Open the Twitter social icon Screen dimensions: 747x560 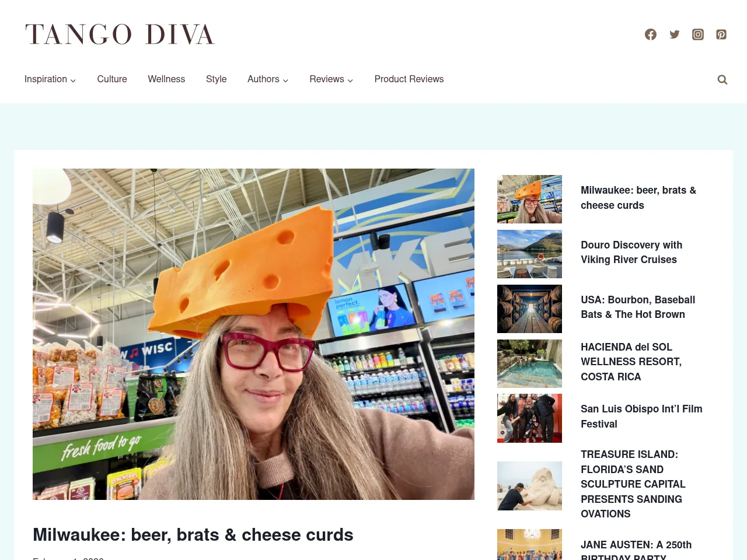[675, 34]
